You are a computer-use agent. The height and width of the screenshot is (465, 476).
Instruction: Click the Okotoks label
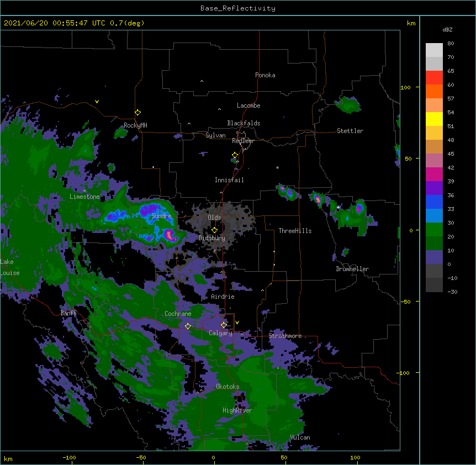228,387
